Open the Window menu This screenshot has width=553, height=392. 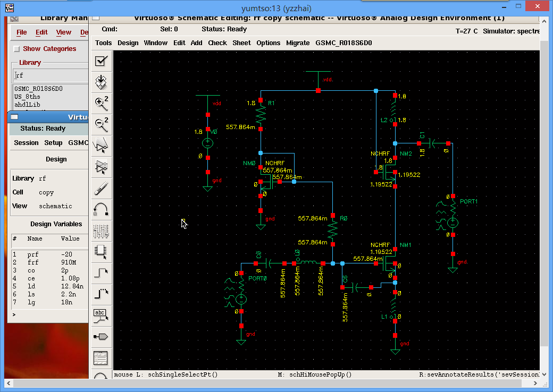[155, 43]
